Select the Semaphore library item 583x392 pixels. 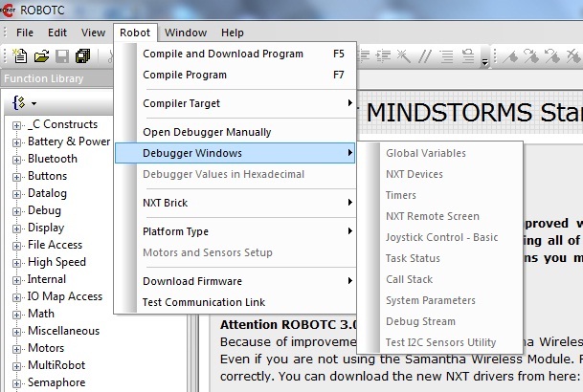coord(56,382)
